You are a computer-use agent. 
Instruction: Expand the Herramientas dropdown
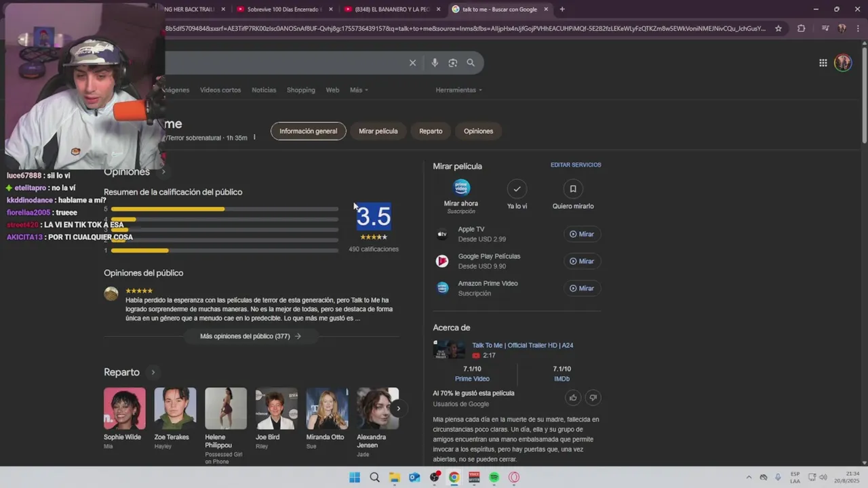(x=459, y=90)
